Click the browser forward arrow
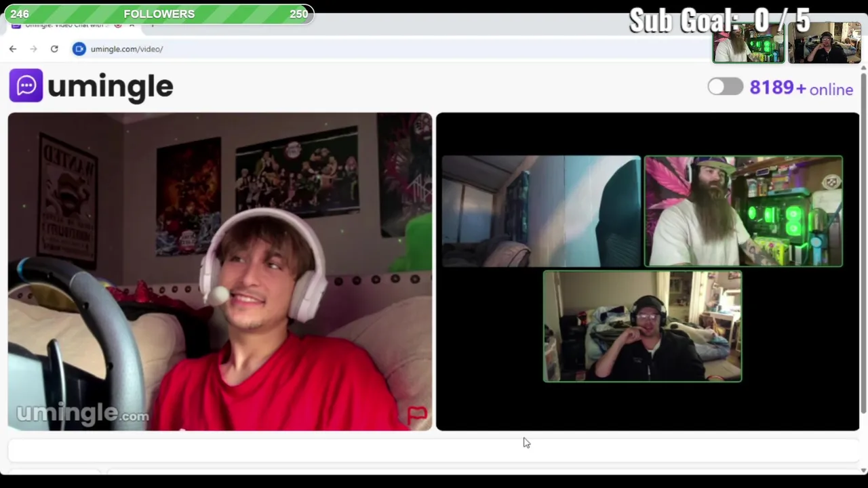 click(x=33, y=49)
